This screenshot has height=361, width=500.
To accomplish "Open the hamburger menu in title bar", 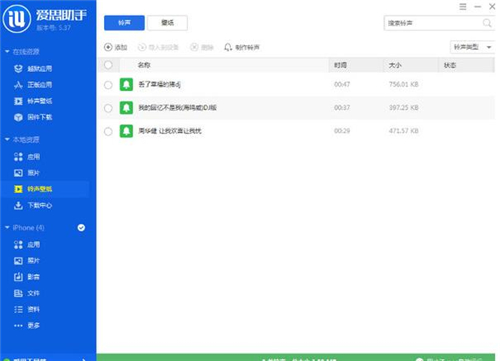I will [463, 7].
